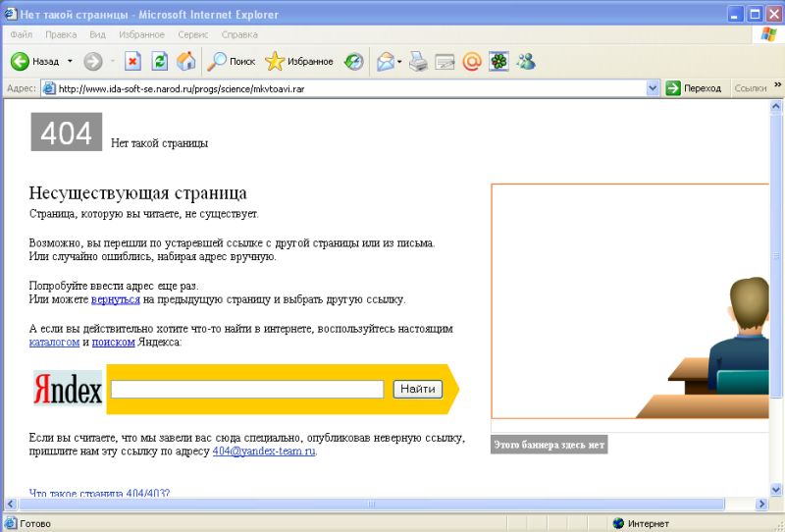Click the Найти search button
Screen dimensions: 785x532
(x=418, y=389)
